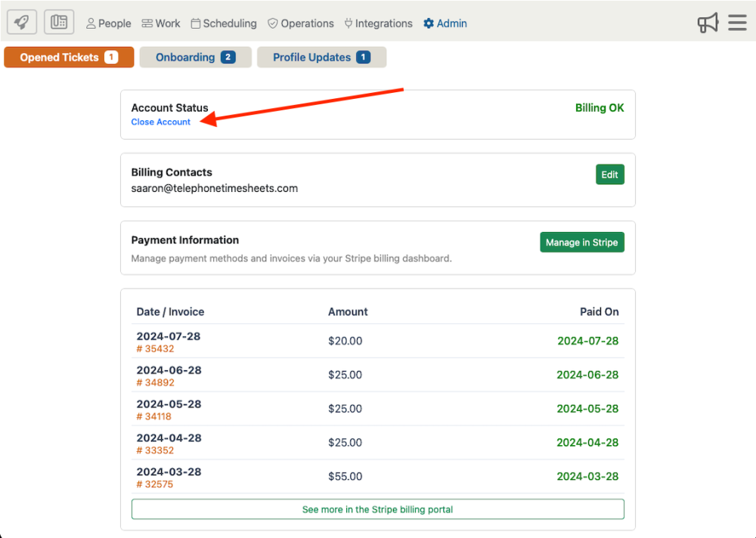
Task: Open the Operations menu
Action: [301, 23]
